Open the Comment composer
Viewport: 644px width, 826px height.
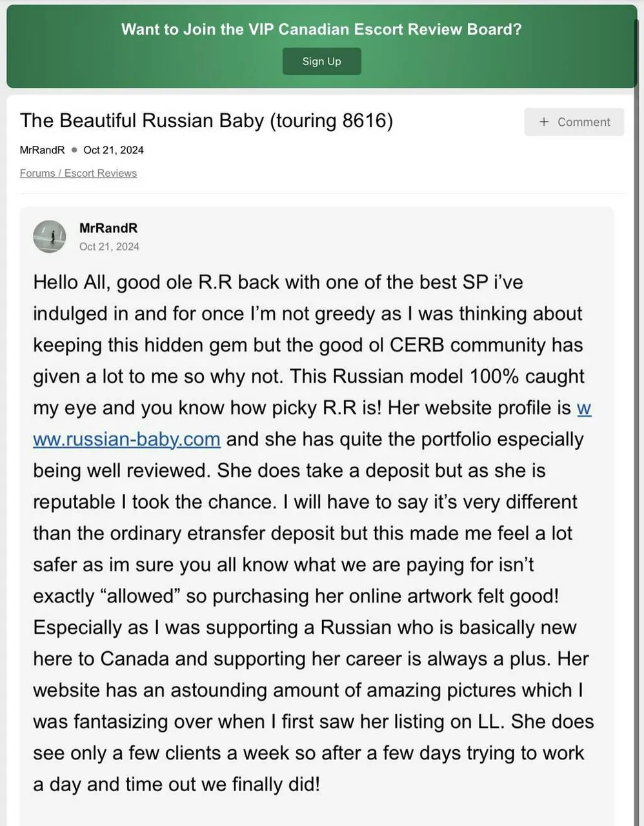(574, 121)
